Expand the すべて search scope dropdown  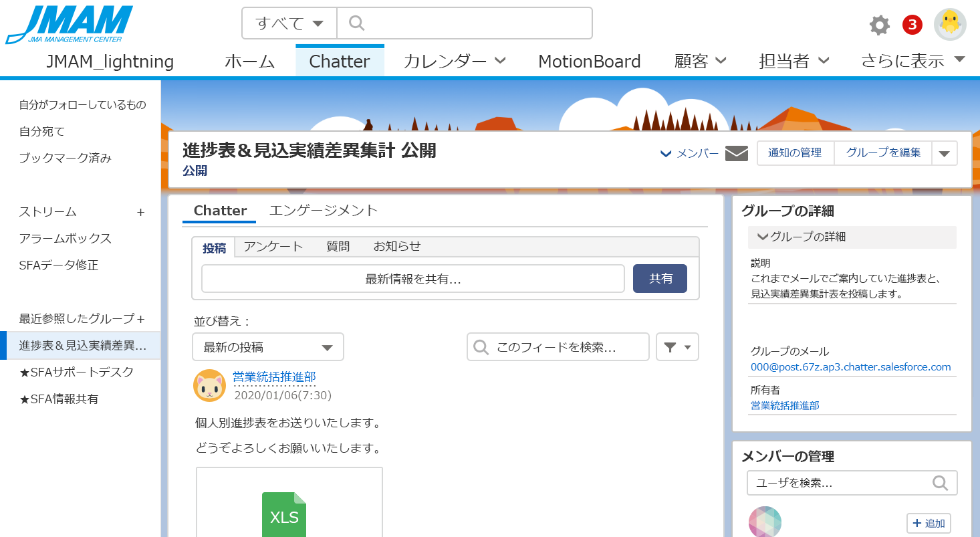coord(289,23)
